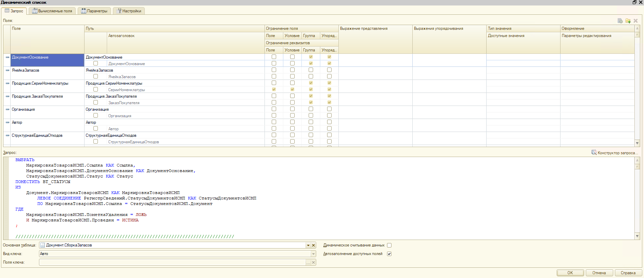The width and height of the screenshot is (644, 278).
Task: Click the Отмена button
Action: (x=599, y=273)
